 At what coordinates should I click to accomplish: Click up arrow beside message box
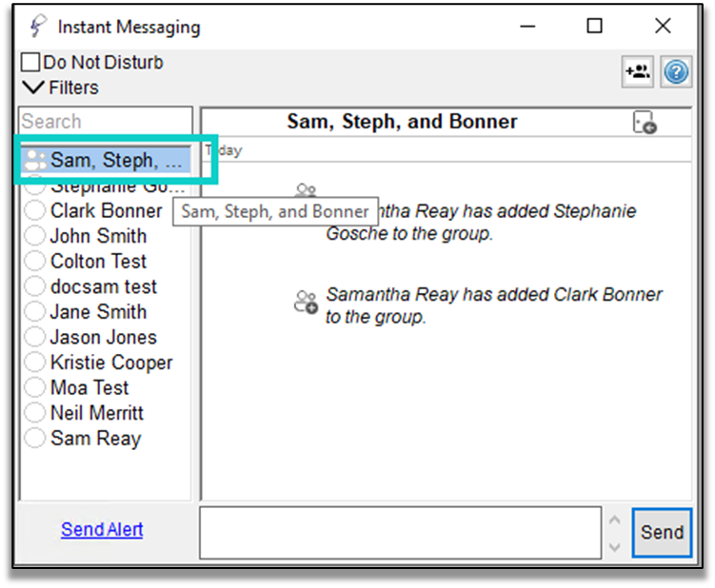[x=614, y=519]
